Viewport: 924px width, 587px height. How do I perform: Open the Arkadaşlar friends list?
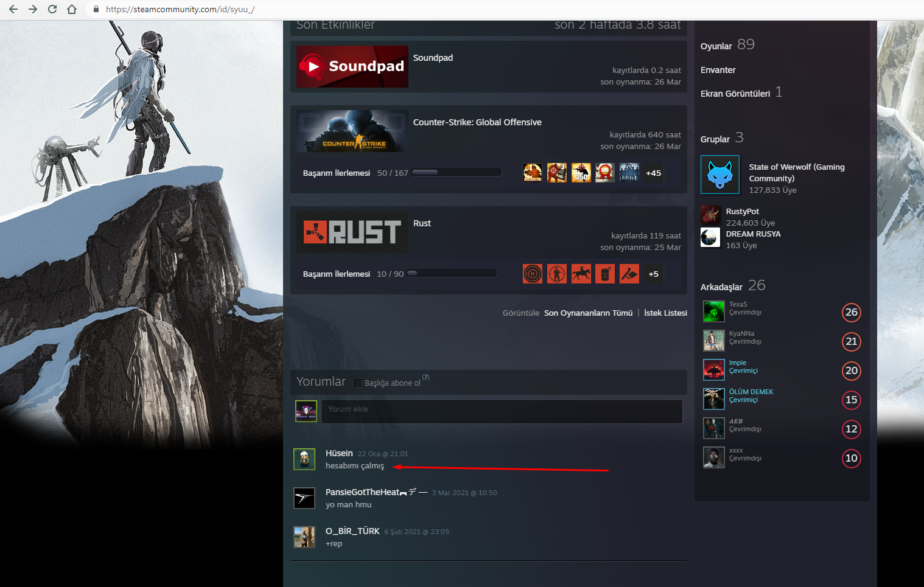tap(733, 286)
